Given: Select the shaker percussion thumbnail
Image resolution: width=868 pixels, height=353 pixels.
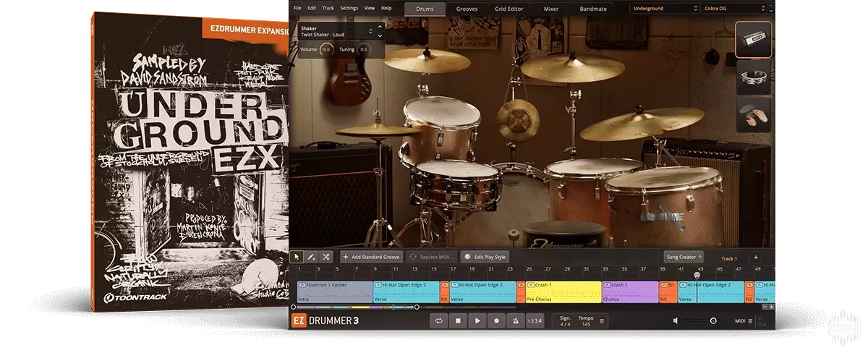Looking at the screenshot, I should point(754,39).
